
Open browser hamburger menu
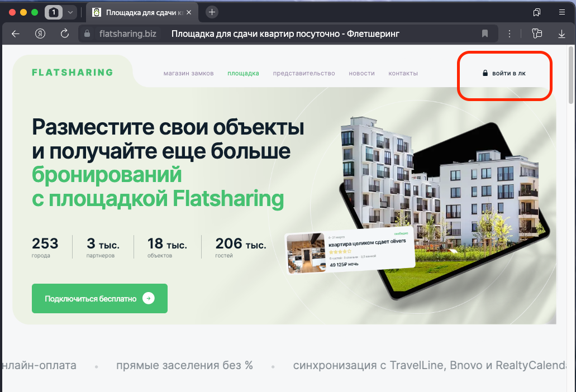561,12
